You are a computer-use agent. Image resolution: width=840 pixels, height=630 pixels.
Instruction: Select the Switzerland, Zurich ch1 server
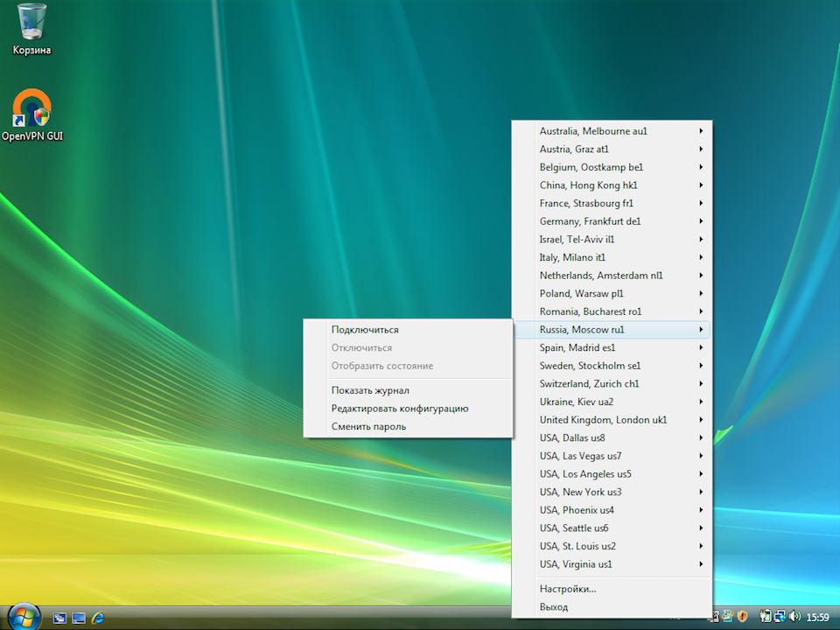tap(612, 383)
